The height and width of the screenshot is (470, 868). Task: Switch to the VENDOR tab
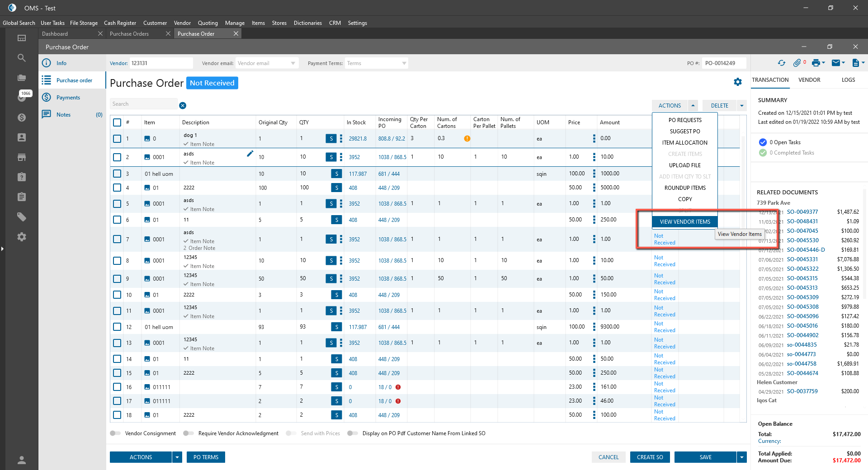tap(809, 80)
